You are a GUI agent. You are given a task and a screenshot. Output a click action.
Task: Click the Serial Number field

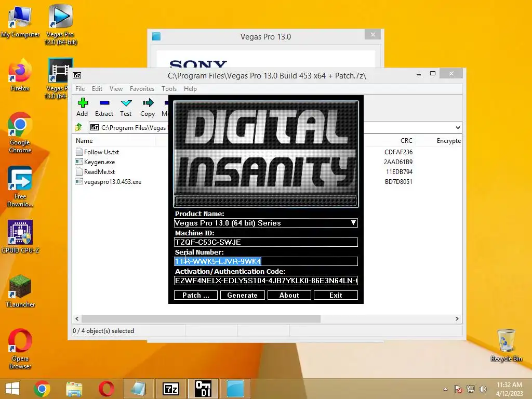(265, 261)
